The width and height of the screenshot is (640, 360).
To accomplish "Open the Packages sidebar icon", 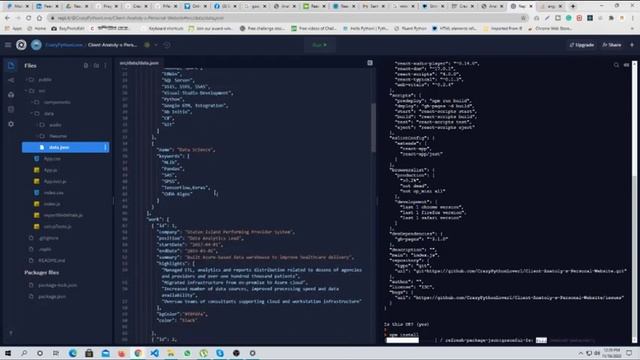I will pyautogui.click(x=11, y=95).
